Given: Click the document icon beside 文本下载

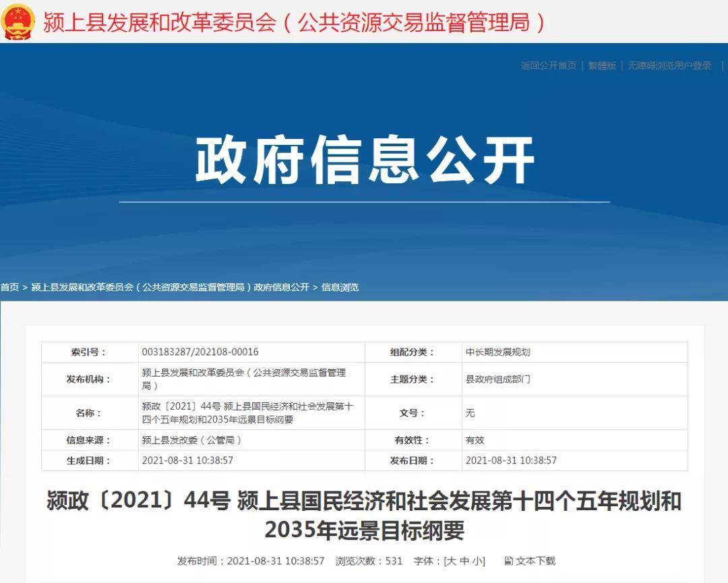Looking at the screenshot, I should [x=508, y=561].
